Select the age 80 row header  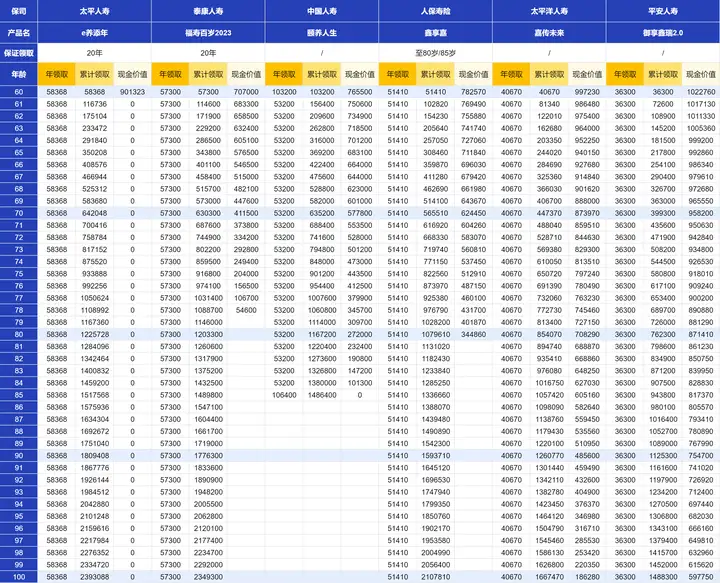[x=19, y=333]
